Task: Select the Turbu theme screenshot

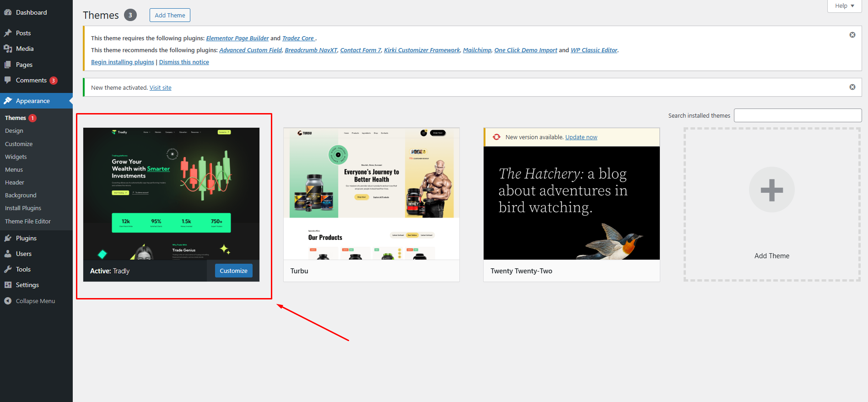Action: tap(372, 194)
